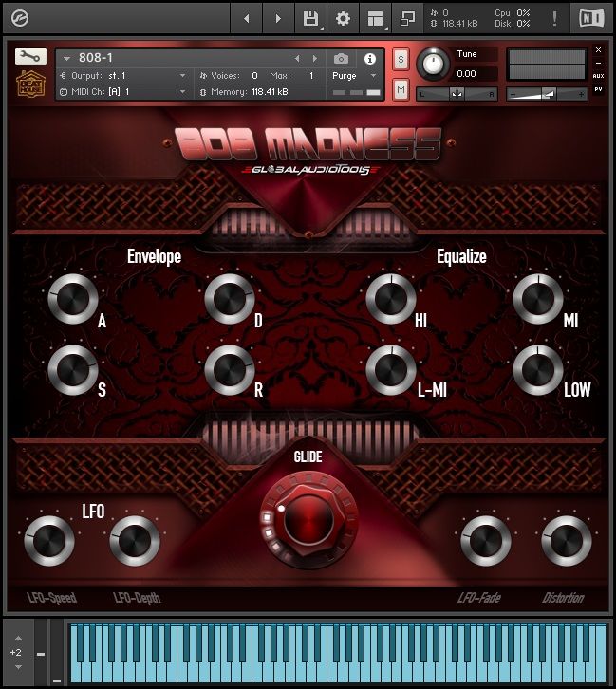Click the minimized view windows icon
Viewport: 616px width, 689px height.
point(407,18)
